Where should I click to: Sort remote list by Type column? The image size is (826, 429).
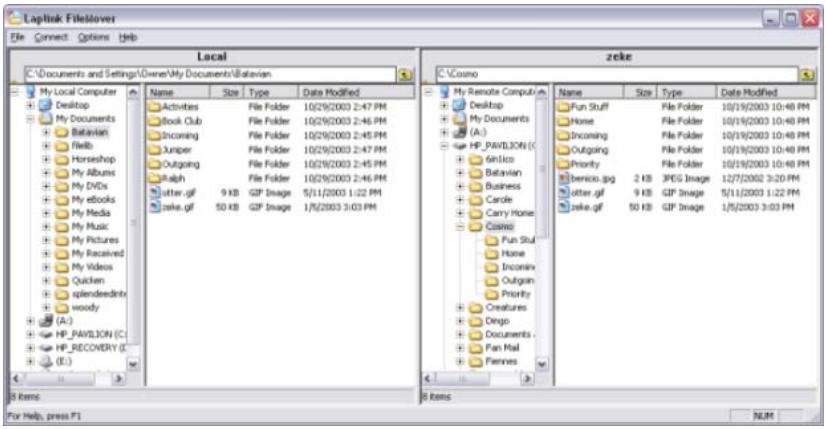click(x=687, y=92)
